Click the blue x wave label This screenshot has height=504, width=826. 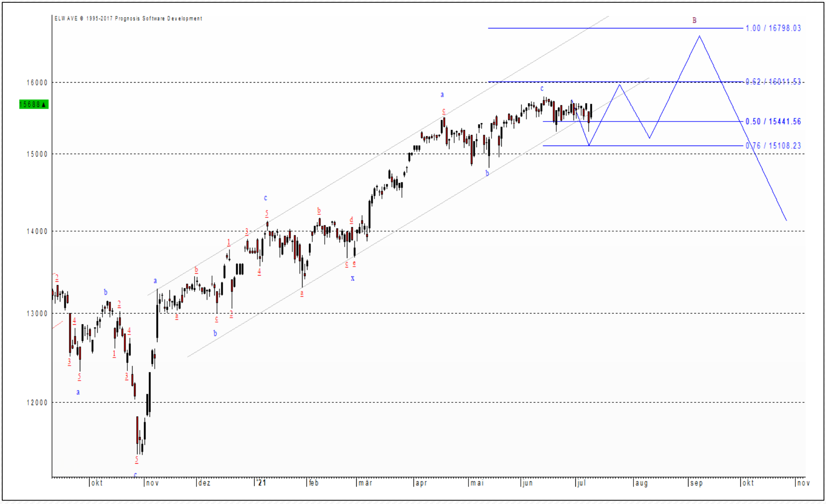point(353,279)
